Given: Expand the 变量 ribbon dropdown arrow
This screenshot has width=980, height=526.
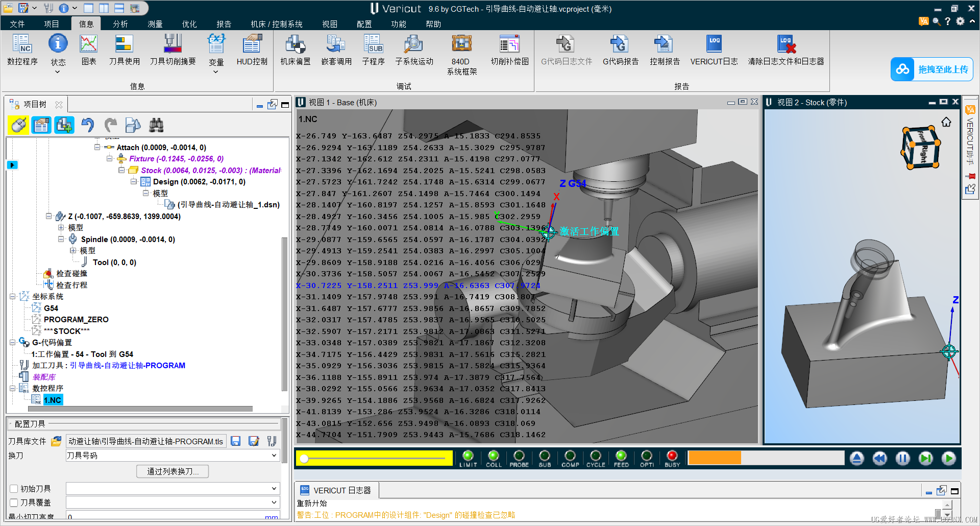Looking at the screenshot, I should point(216,72).
